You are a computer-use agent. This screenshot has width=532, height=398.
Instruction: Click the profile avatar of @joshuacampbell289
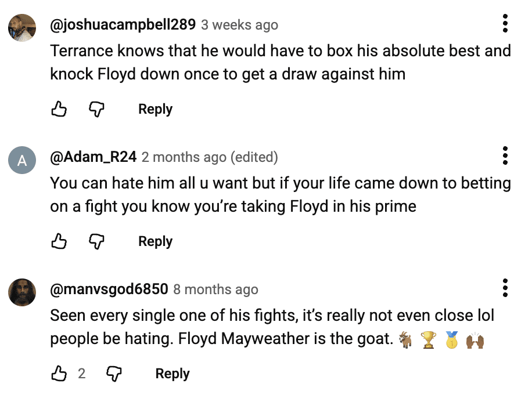click(x=23, y=28)
